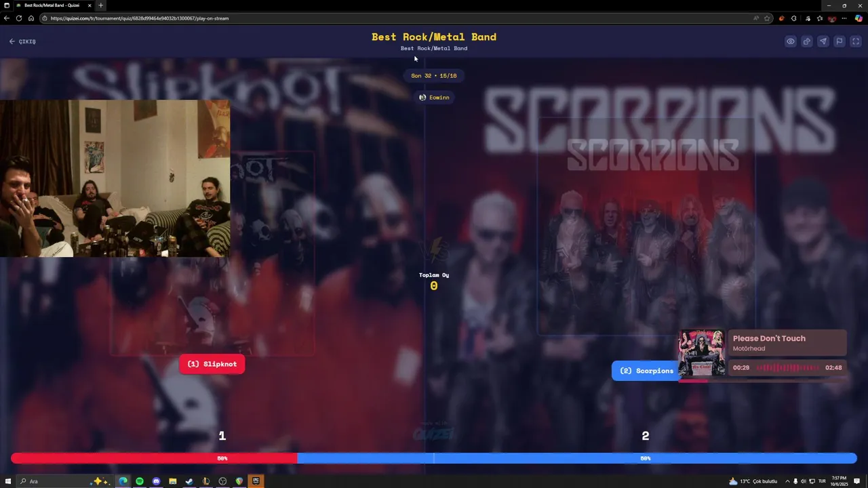Image resolution: width=868 pixels, height=488 pixels.
Task: Open the 7:57 PM clock calendar
Action: coord(839,481)
